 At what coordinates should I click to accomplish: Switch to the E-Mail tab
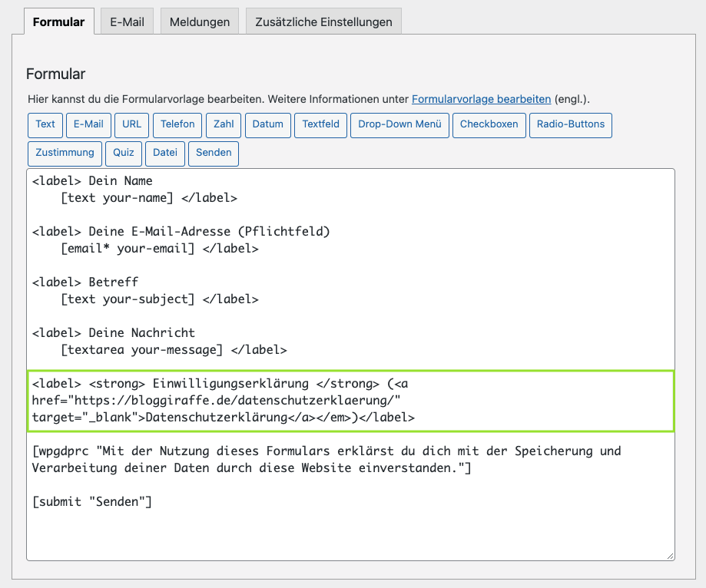coord(127,21)
